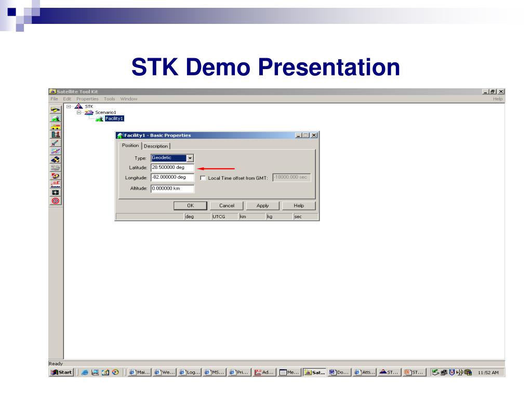Collapse the Scenario1 tree node
This screenshot has height=399, width=532.
pos(79,112)
